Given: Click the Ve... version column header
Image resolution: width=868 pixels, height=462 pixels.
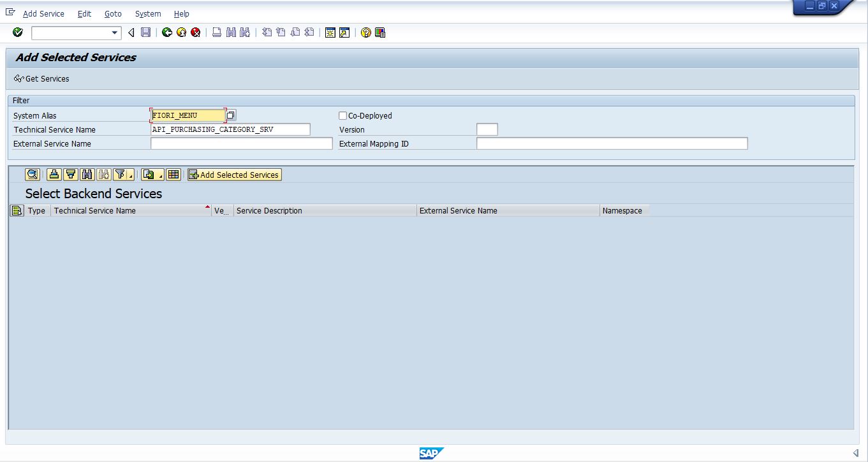Looking at the screenshot, I should click(x=222, y=211).
